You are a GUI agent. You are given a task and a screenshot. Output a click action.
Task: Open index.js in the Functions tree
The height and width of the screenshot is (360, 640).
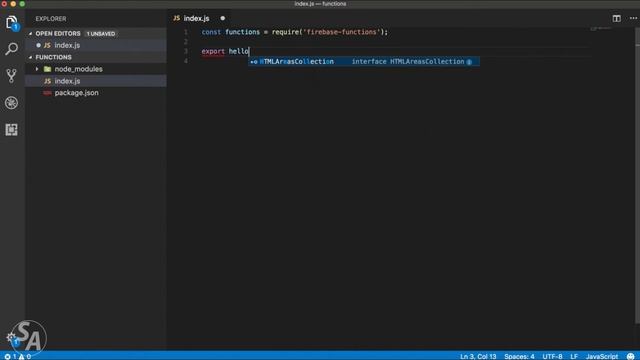coord(96,81)
